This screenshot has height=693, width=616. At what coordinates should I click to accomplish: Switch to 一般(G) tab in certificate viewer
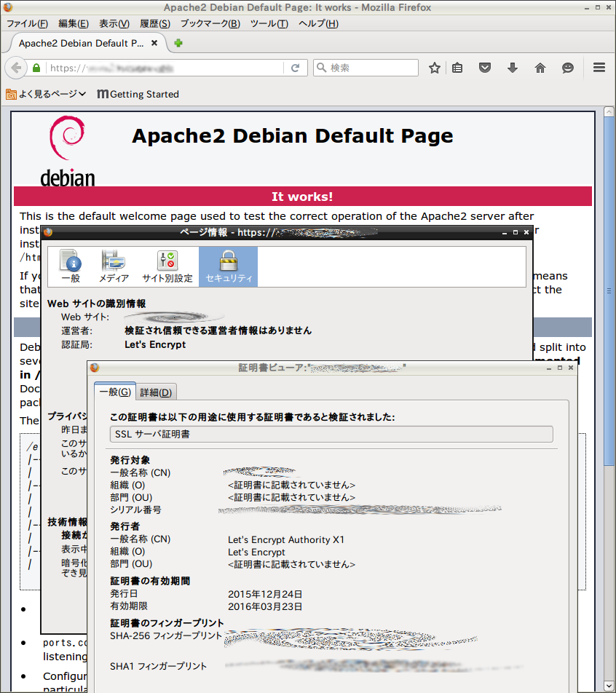[115, 392]
